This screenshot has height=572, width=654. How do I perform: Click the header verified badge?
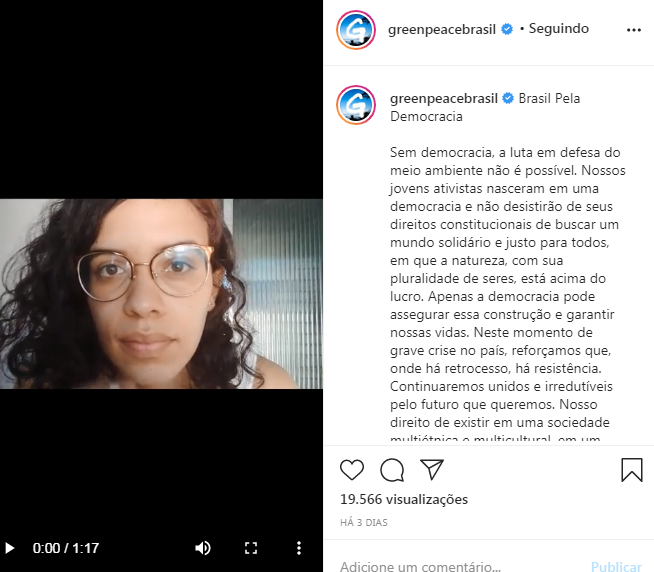click(507, 29)
